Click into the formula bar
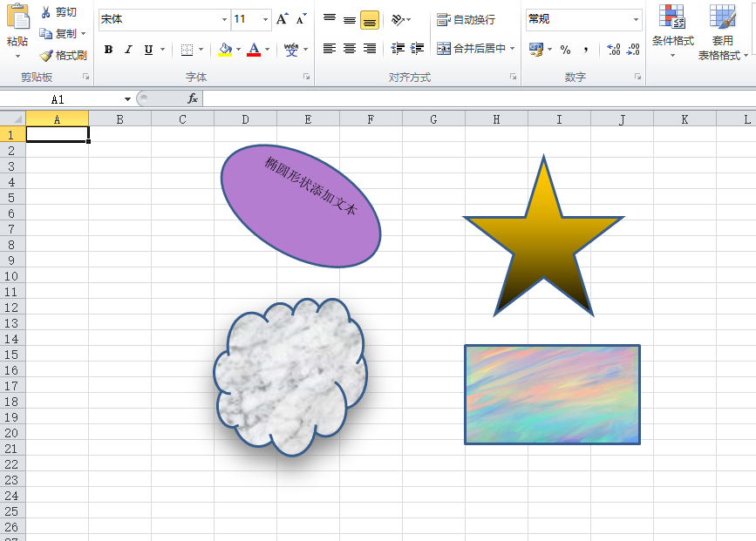Image resolution: width=756 pixels, height=541 pixels. pos(480,98)
